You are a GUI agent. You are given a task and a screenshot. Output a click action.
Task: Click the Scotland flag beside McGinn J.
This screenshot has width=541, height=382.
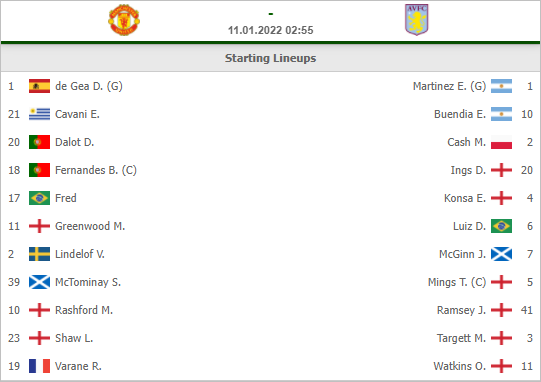pos(501,254)
